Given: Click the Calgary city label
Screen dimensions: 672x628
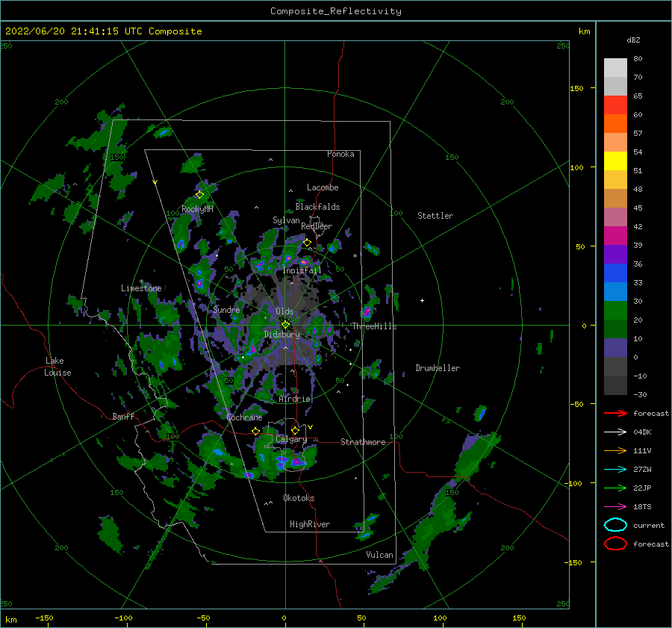Looking at the screenshot, I should tap(291, 439).
